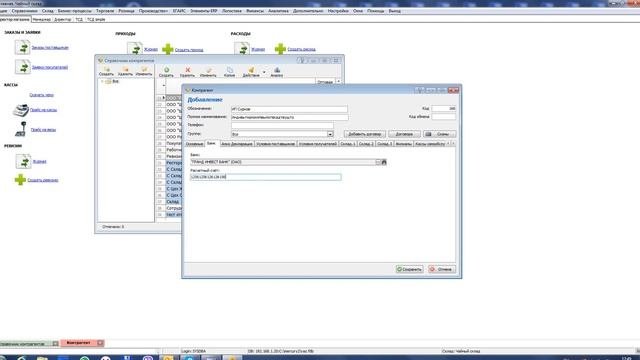Screen dimensions: 640x360
Task: Click the green plus beside Создать приход
Action: [x=167, y=49]
